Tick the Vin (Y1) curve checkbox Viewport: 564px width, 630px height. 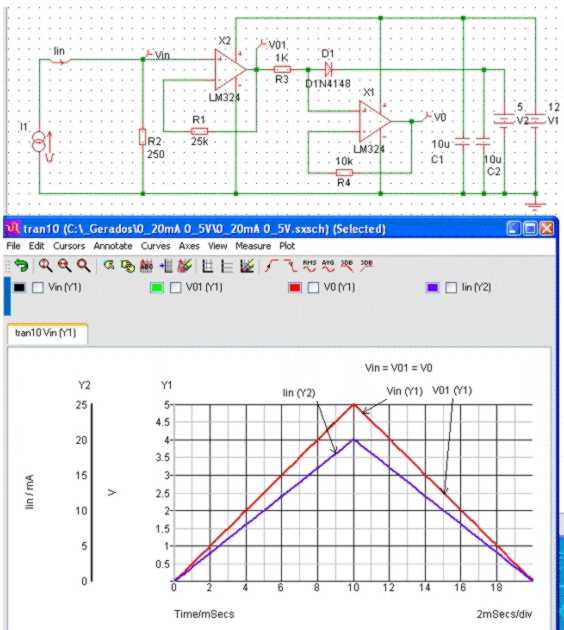pyautogui.click(x=38, y=288)
